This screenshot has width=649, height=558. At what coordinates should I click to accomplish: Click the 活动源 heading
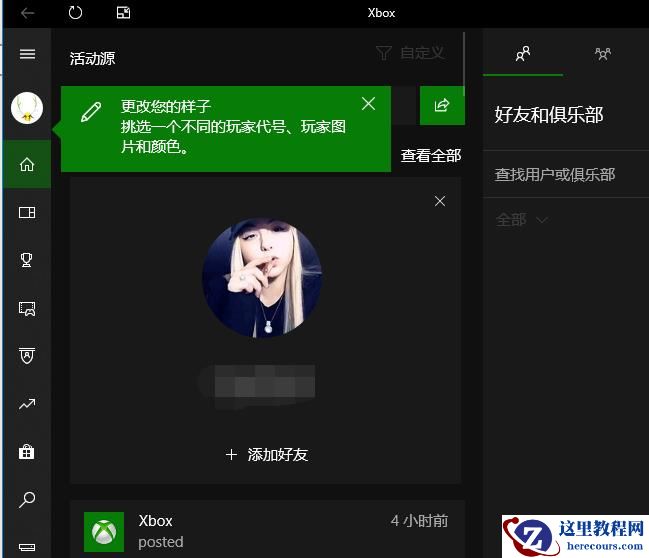(x=92, y=58)
